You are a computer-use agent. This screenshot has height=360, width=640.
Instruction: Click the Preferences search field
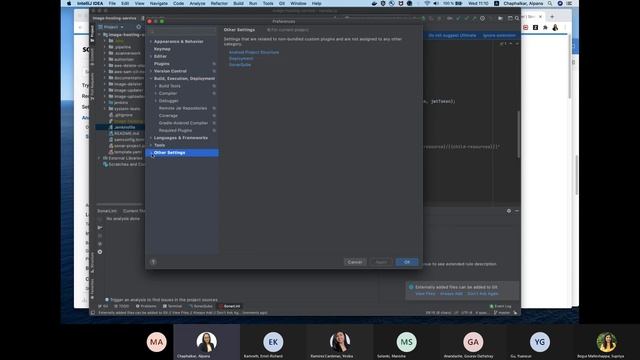pyautogui.click(x=182, y=31)
